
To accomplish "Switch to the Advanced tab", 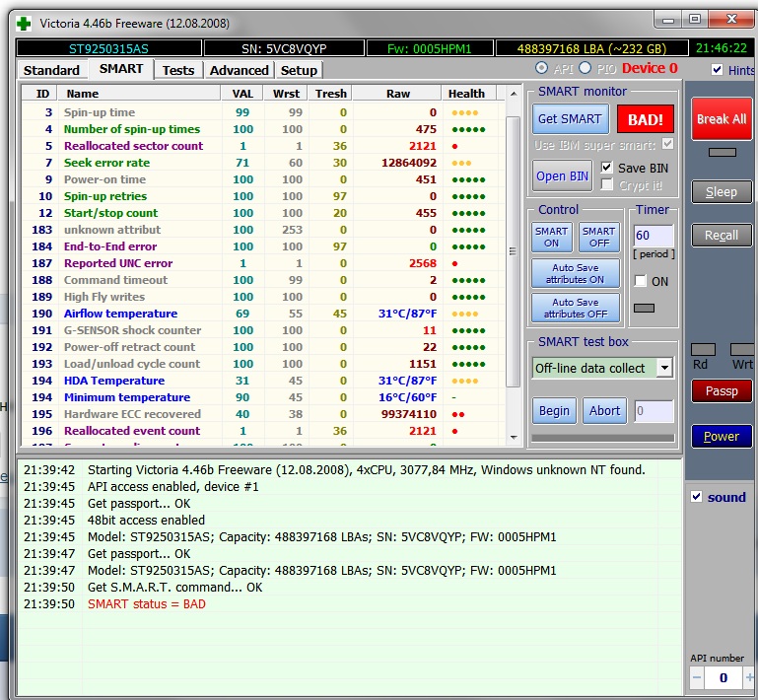I will [240, 71].
